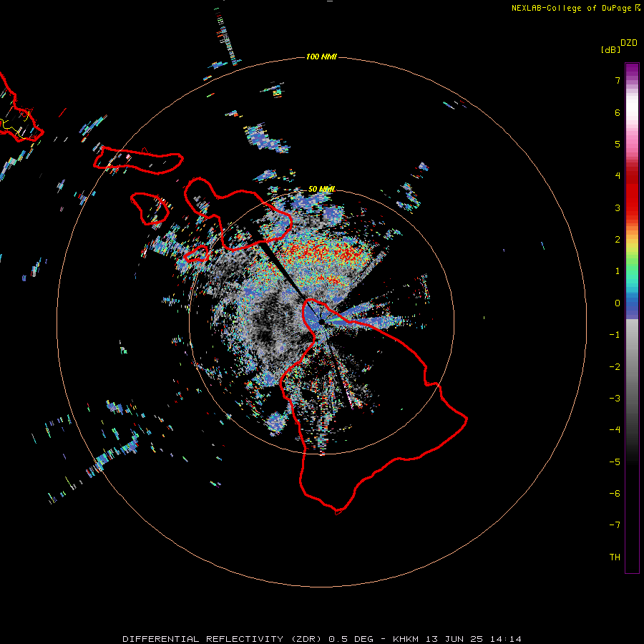Click the NEXLAB-College of DuPage watermark text
This screenshot has height=644, width=644.
pos(575,8)
